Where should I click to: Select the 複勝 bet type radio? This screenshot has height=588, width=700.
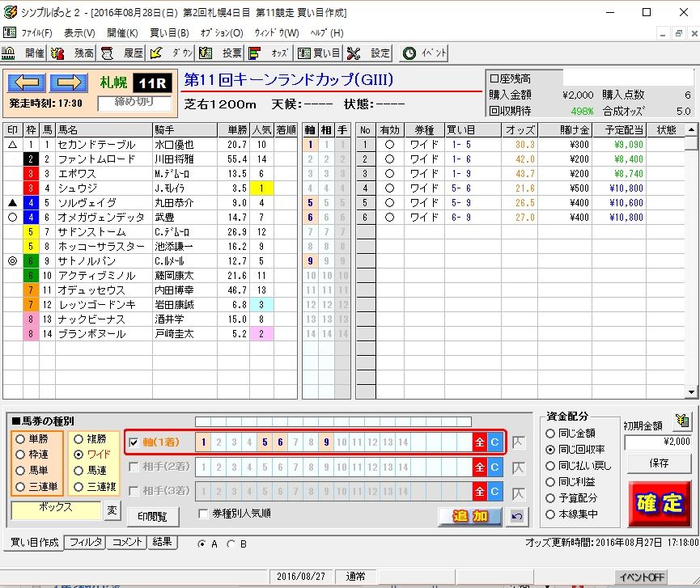click(78, 439)
